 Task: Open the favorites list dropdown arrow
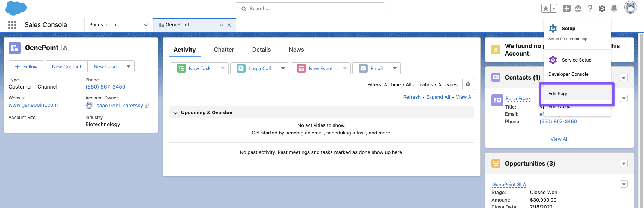click(x=554, y=8)
